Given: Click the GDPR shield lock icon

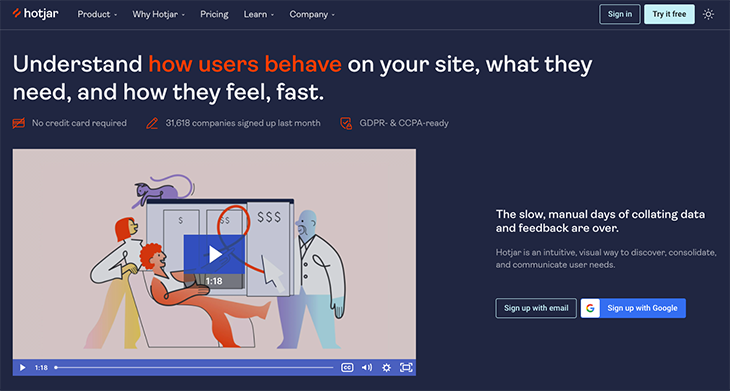Looking at the screenshot, I should tap(346, 123).
